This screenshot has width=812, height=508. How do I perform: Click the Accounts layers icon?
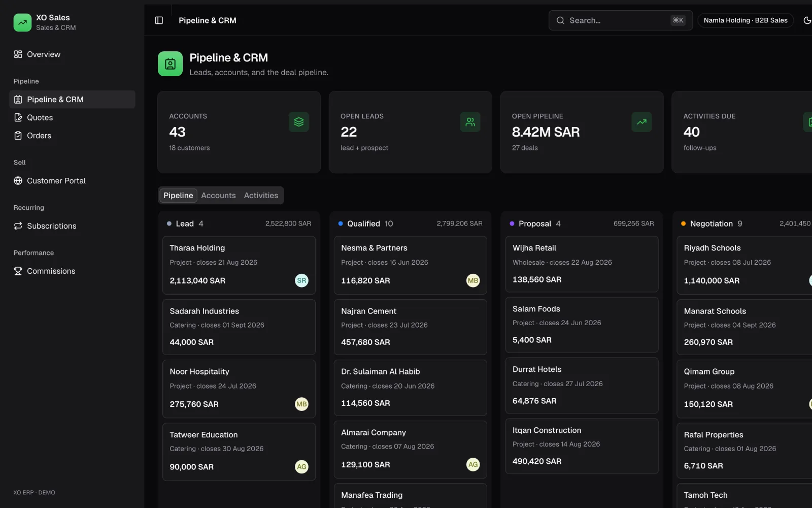(x=299, y=122)
